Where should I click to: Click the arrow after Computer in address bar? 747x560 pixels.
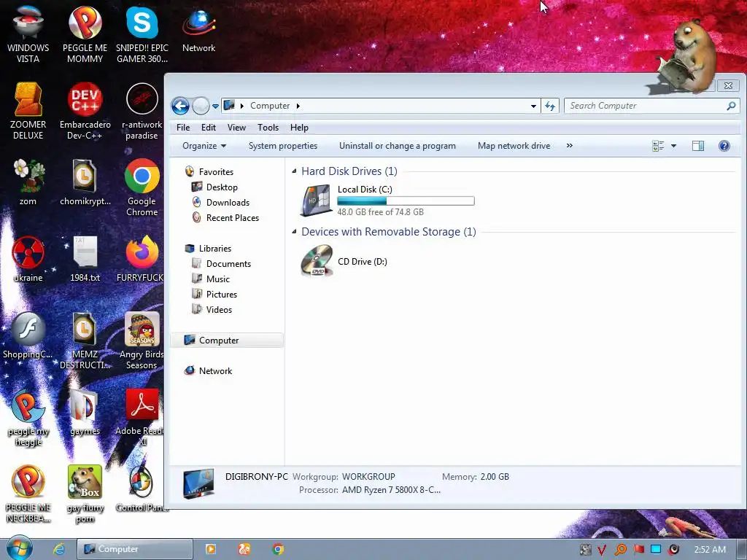point(298,106)
